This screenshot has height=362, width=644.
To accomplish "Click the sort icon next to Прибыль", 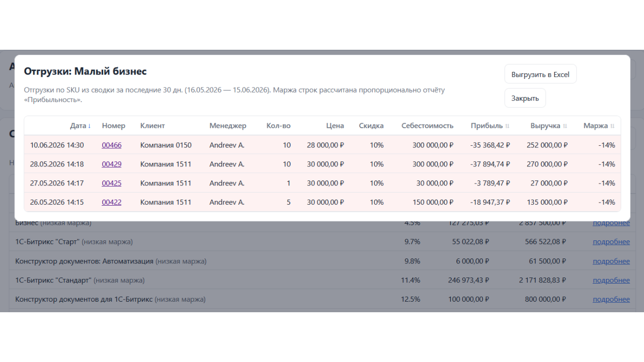I will [507, 126].
